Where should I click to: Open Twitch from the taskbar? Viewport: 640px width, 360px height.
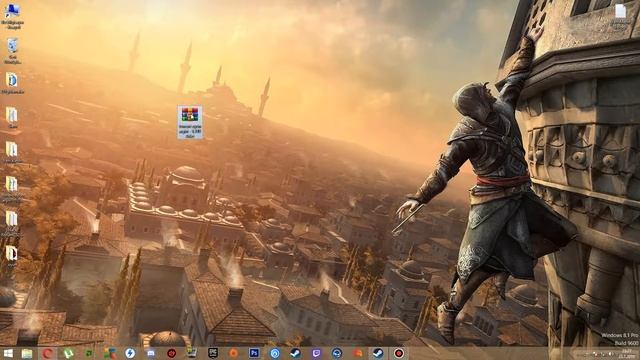tap(316, 353)
